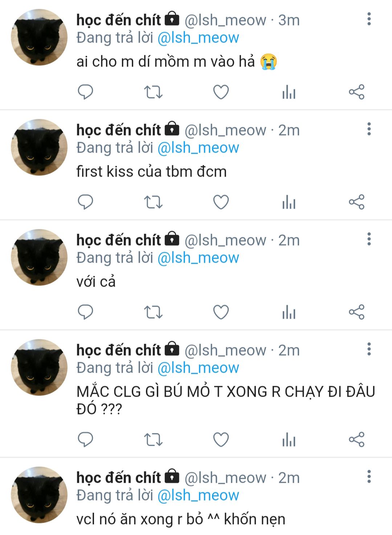View analytics of the 'MẮC CLG GÌ' tweet
Screen dimensions: 392x535
point(289,439)
